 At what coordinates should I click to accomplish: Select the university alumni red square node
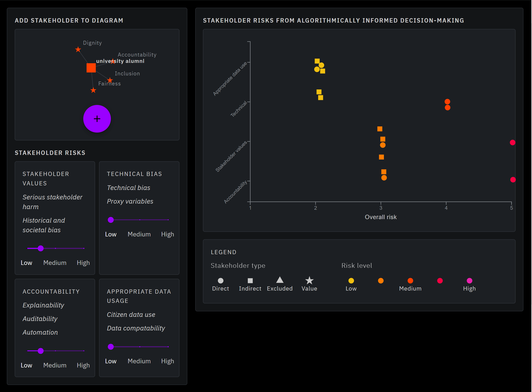(x=91, y=68)
